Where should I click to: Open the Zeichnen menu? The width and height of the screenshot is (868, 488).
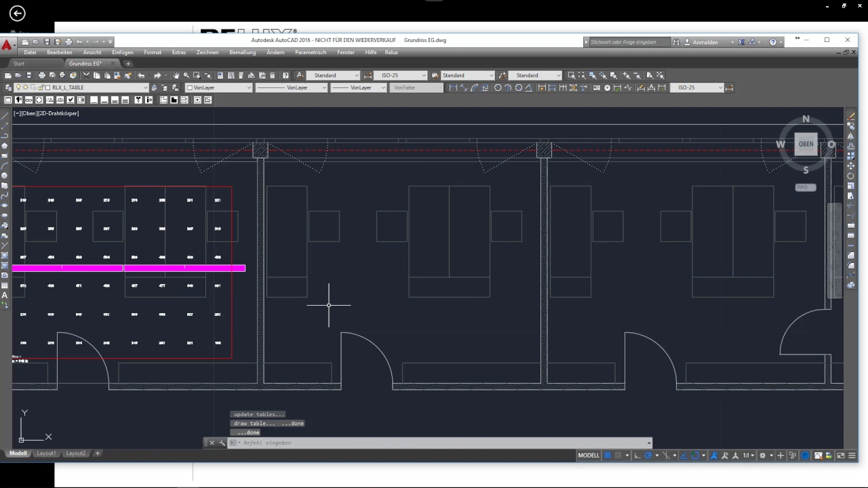tap(208, 52)
